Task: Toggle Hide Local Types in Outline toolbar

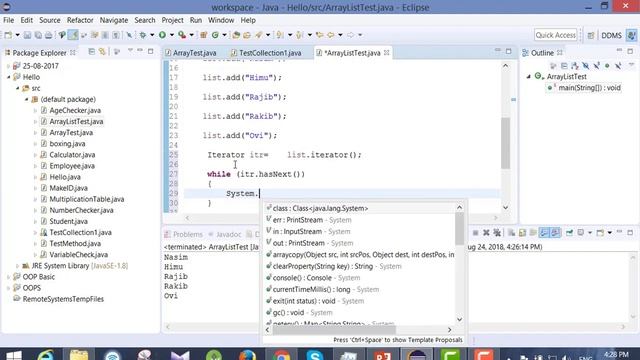Action: [618, 66]
